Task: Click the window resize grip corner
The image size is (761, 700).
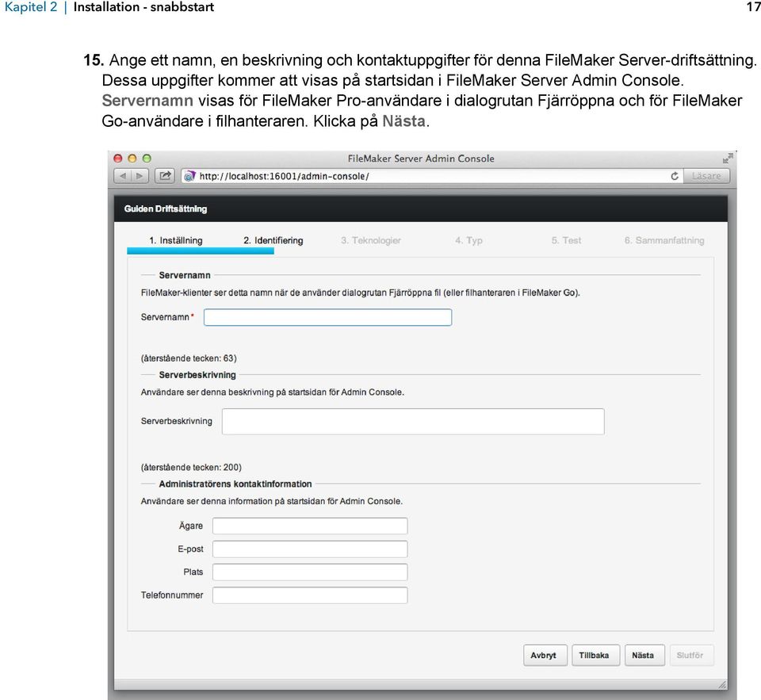Action: (x=722, y=684)
